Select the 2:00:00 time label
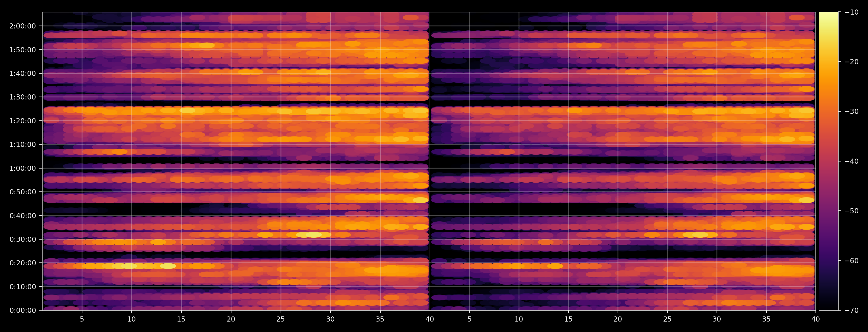This screenshot has height=332, width=868. tap(23, 26)
